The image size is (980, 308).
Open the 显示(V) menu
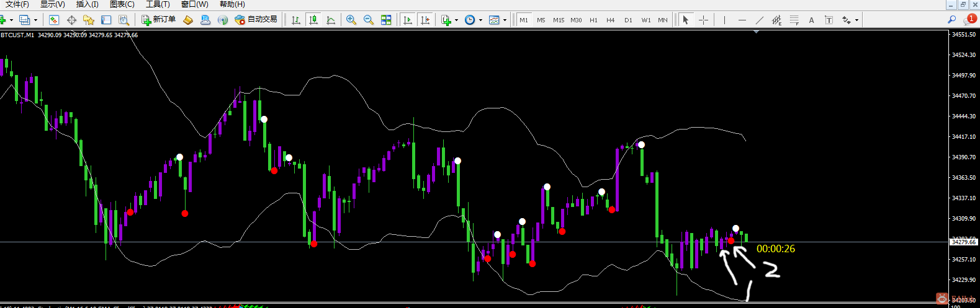click(53, 4)
